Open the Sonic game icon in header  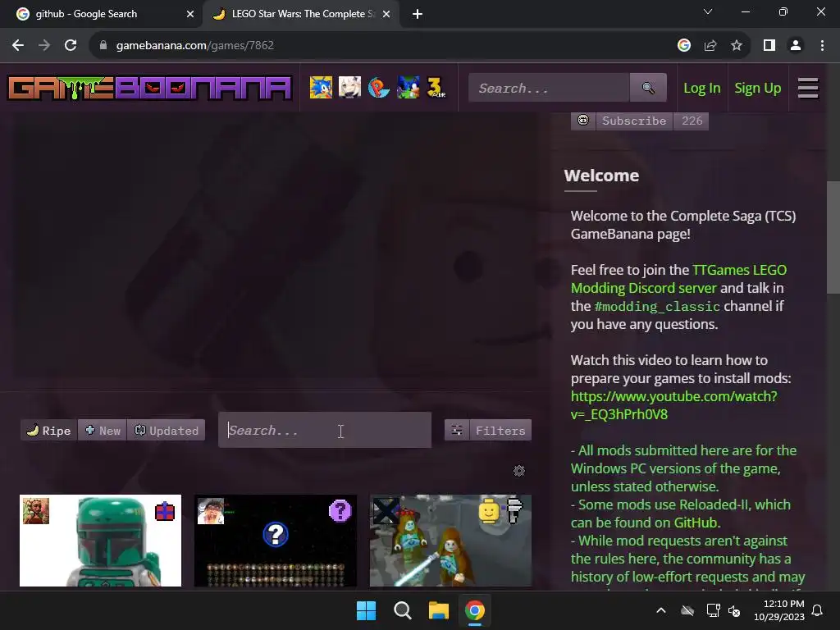(321, 87)
